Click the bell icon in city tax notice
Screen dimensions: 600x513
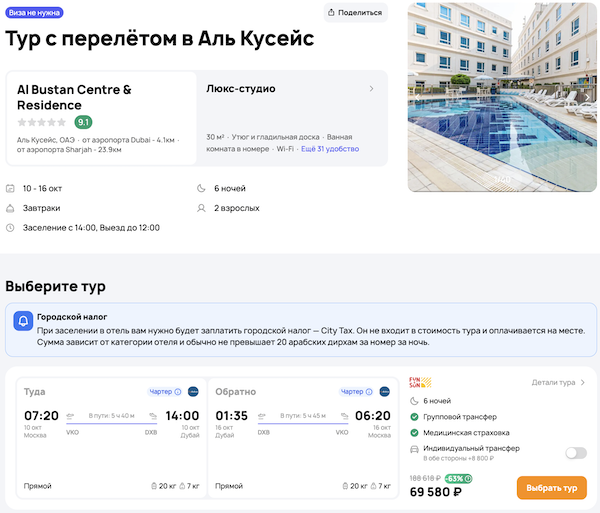(22, 322)
